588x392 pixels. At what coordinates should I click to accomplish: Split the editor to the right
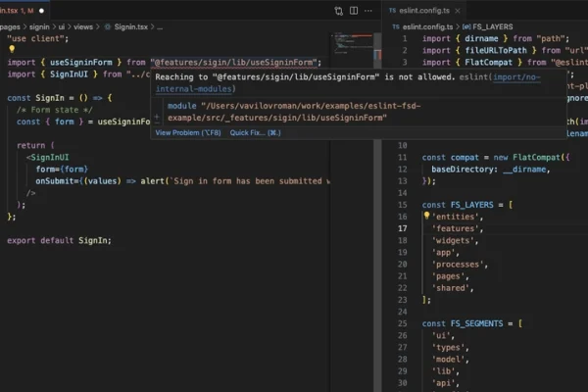pyautogui.click(x=354, y=11)
